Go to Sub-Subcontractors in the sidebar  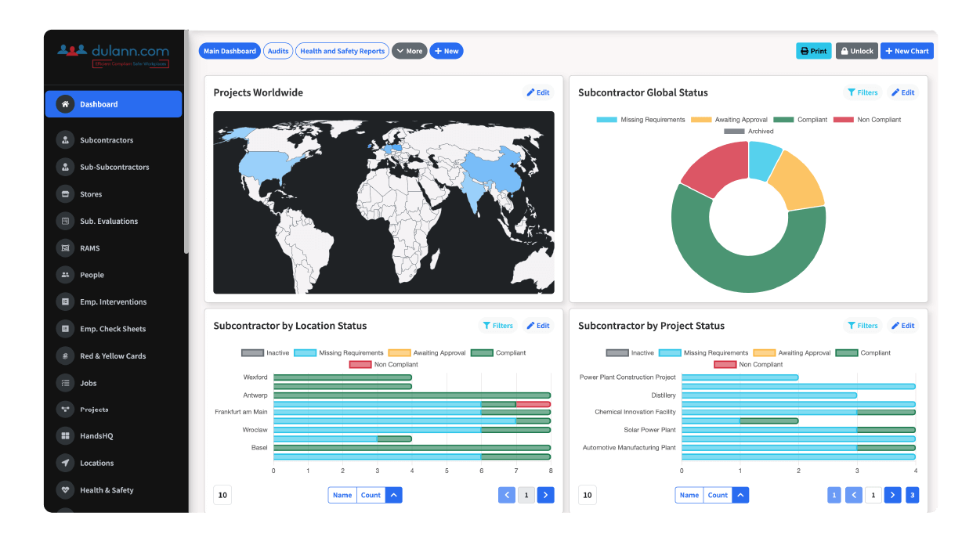(x=114, y=167)
